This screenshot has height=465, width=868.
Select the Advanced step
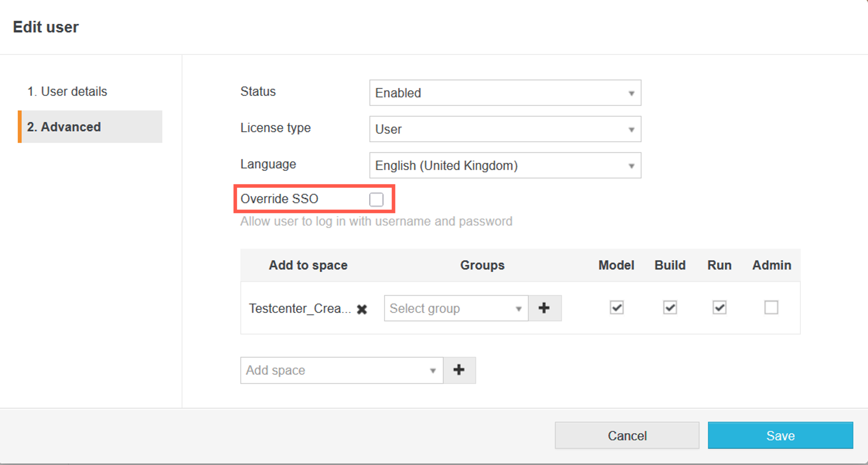[x=64, y=127]
